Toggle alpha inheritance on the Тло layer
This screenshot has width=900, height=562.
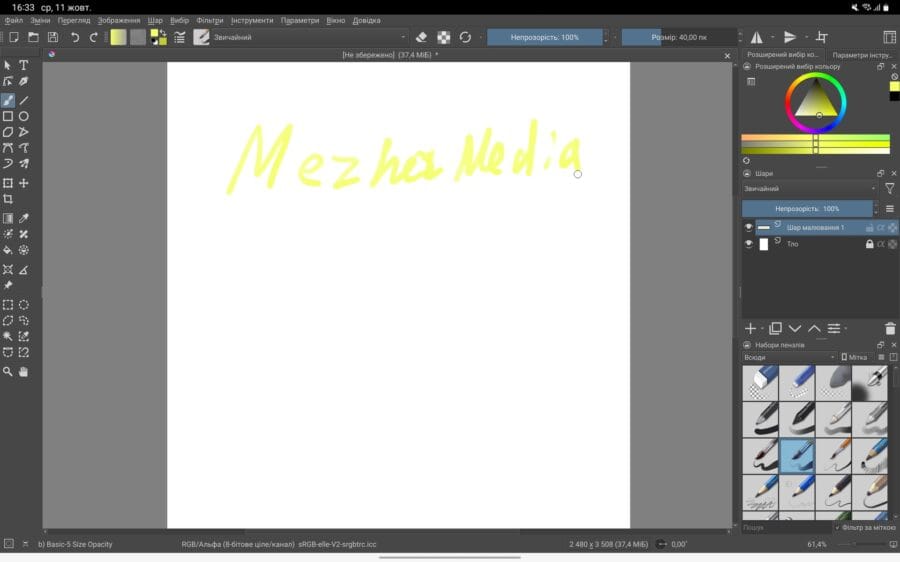(881, 244)
